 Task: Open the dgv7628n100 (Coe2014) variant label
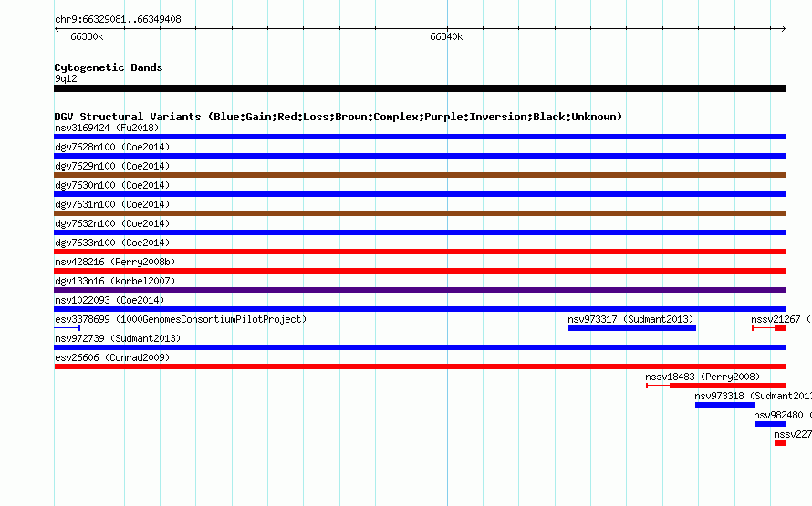pyautogui.click(x=112, y=147)
